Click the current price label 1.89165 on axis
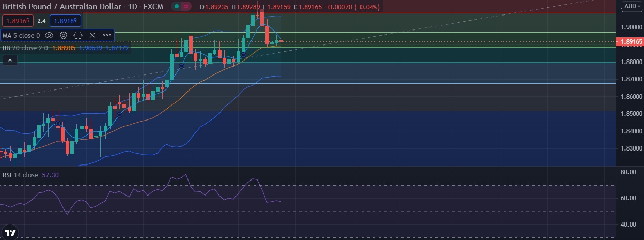644x240 pixels. (x=631, y=41)
